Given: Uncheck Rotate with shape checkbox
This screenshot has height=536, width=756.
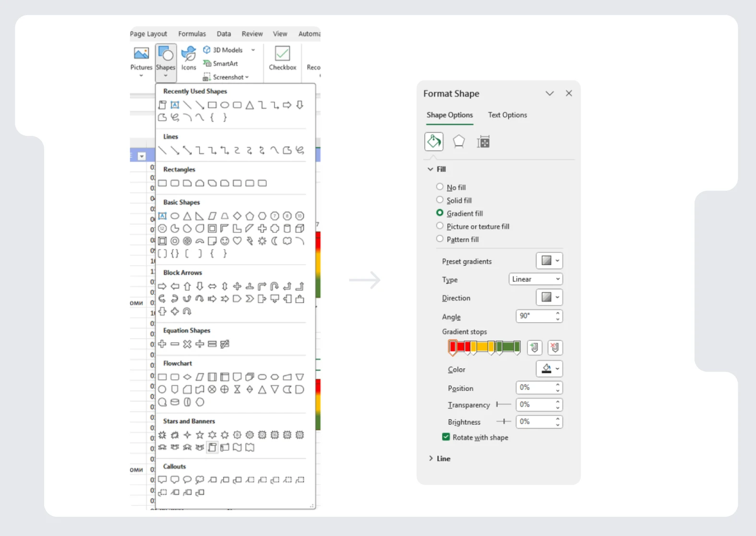Looking at the screenshot, I should (x=446, y=437).
